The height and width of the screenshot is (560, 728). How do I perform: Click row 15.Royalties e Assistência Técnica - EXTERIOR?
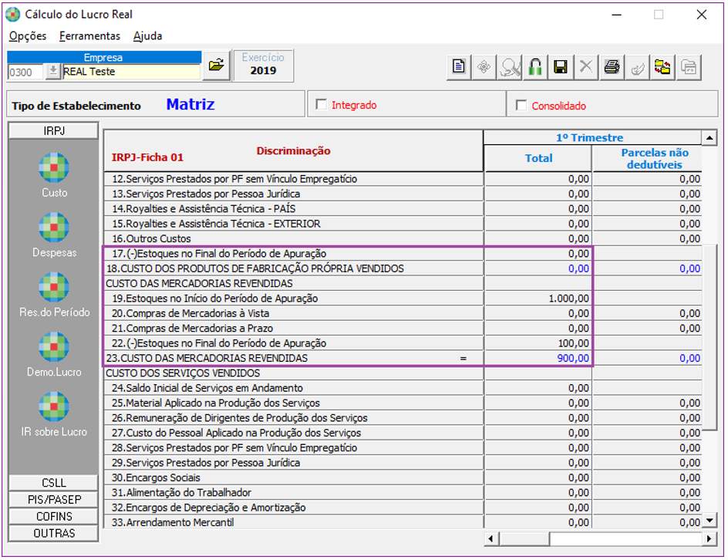pos(293,224)
